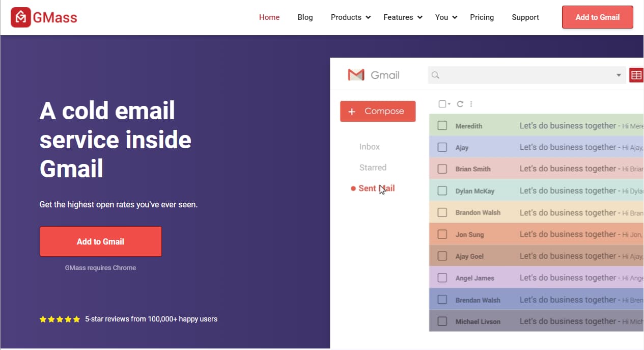The image size is (644, 350).
Task: Tick the Brendan Walsh email checkbox
Action: pyautogui.click(x=442, y=300)
